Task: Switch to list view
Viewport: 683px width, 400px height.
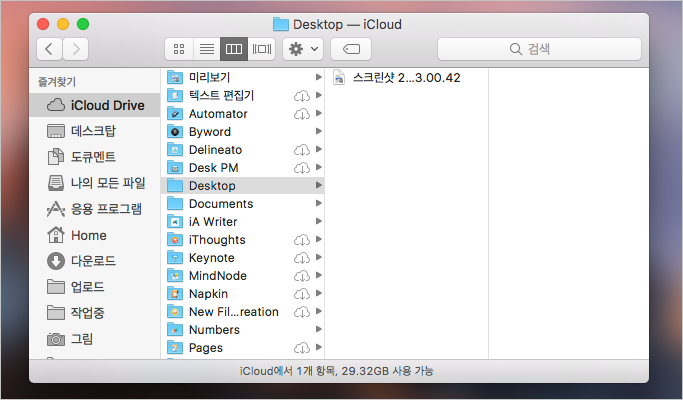Action: (207, 49)
